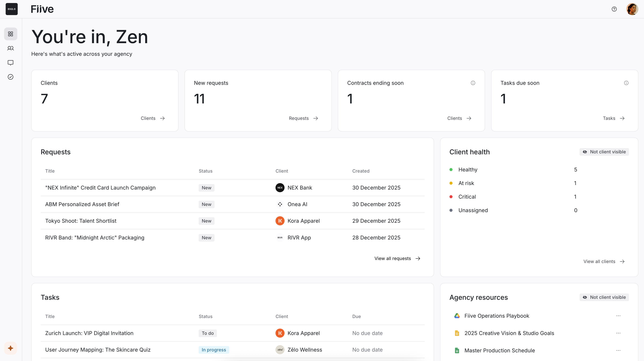Screen dimensions: 644x361
Task: Click the info icon on Contracts ending soon
Action: tap(473, 83)
